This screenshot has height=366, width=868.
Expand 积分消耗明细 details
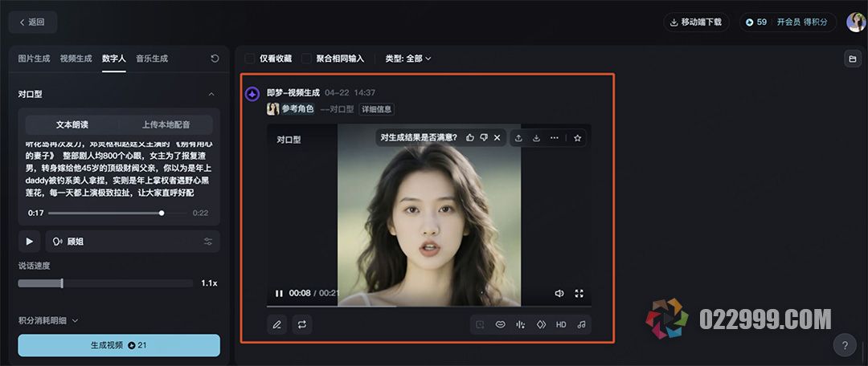(x=49, y=321)
